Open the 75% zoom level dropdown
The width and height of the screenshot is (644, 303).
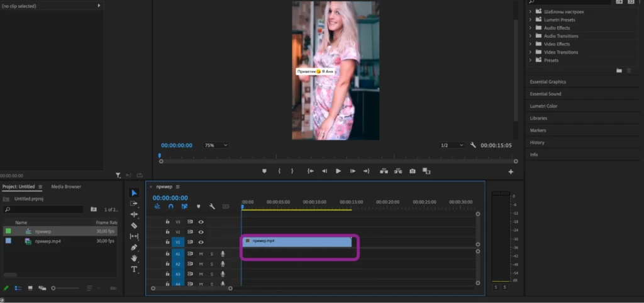(216, 146)
